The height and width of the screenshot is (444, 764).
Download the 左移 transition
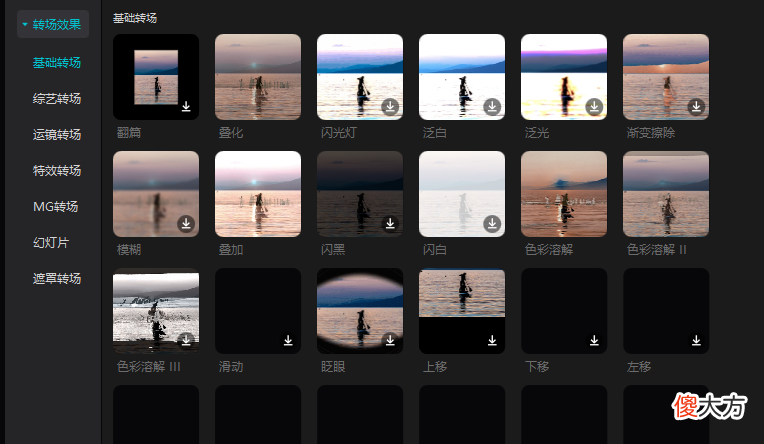(x=696, y=340)
